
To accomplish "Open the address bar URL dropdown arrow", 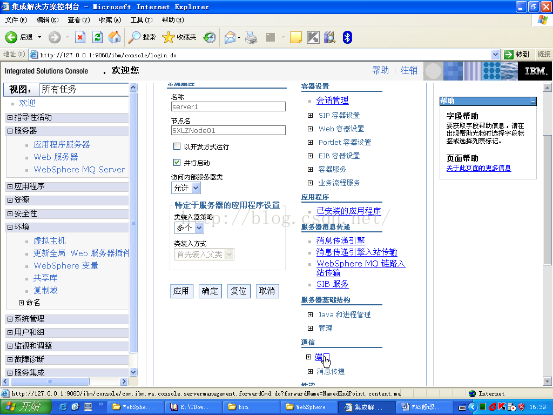I will (495, 55).
